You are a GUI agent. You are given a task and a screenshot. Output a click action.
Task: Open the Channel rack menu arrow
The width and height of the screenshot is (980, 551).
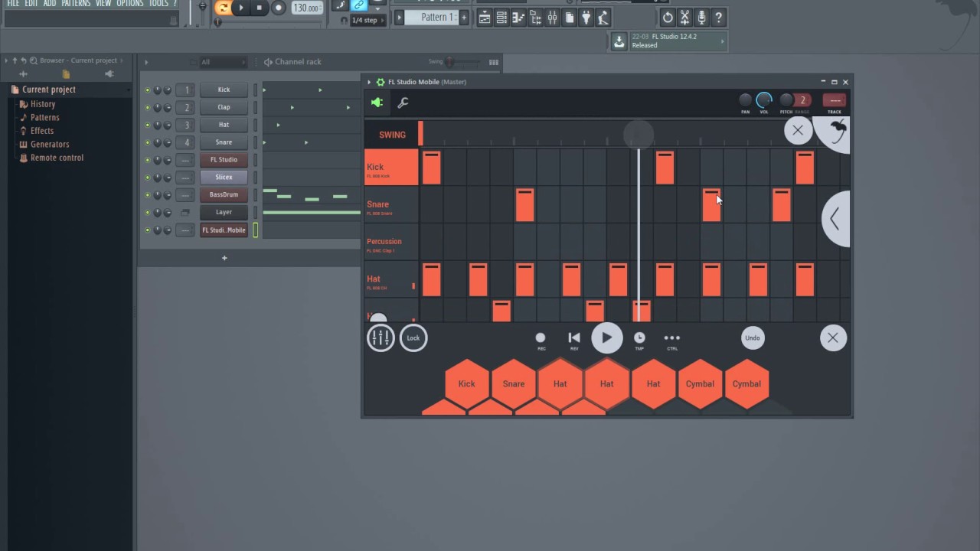(146, 62)
